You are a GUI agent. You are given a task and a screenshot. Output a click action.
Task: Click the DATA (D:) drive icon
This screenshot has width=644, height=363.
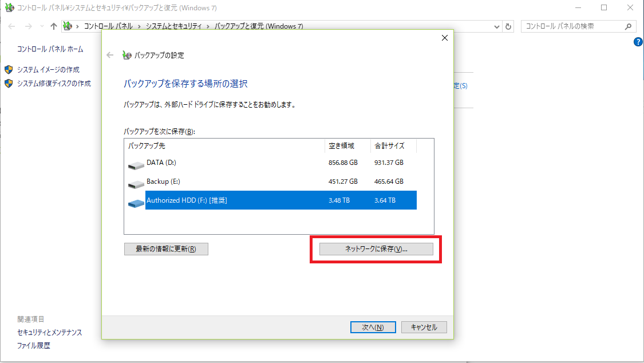pyautogui.click(x=136, y=165)
